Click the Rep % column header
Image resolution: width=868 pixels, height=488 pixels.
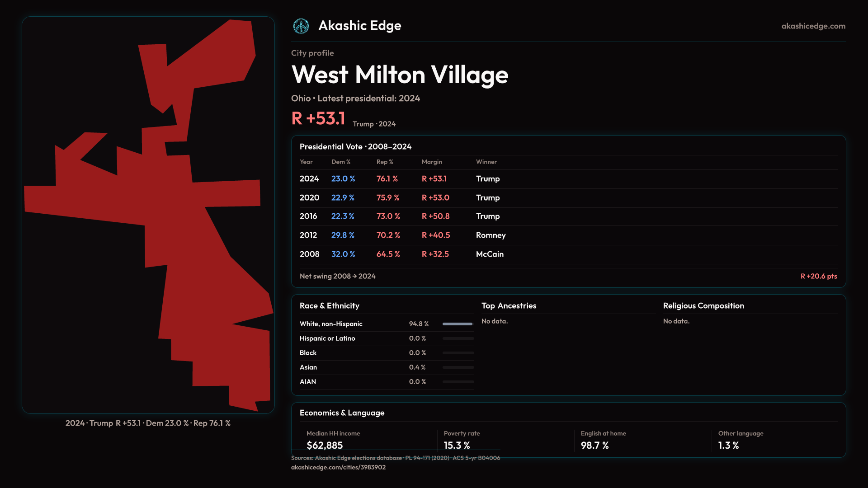click(385, 162)
